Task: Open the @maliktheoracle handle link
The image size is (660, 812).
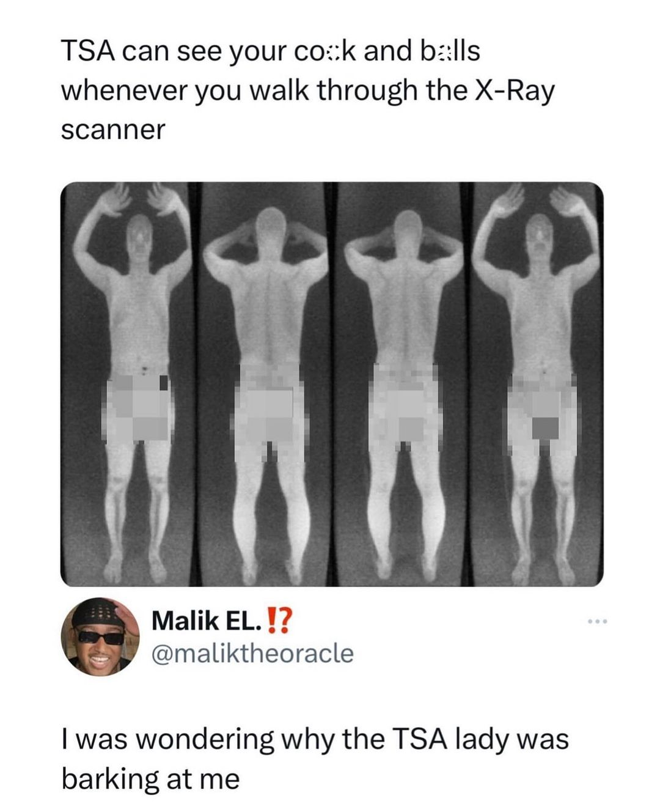Action: (x=252, y=653)
